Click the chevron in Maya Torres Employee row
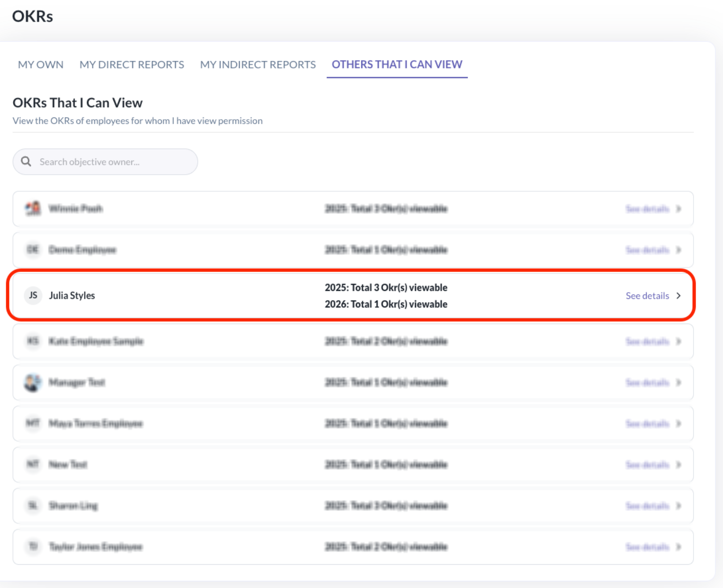The width and height of the screenshot is (723, 588). (x=678, y=424)
